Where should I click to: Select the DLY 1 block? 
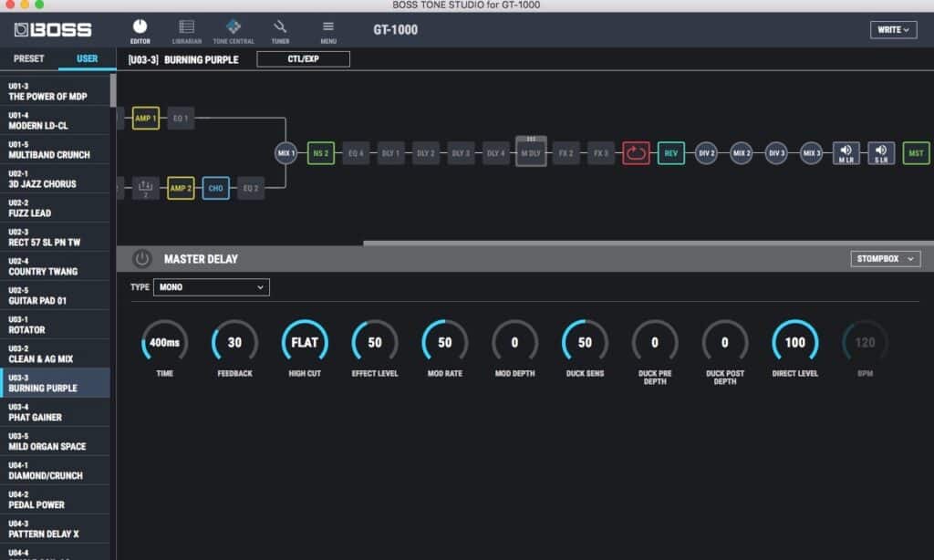coord(390,153)
